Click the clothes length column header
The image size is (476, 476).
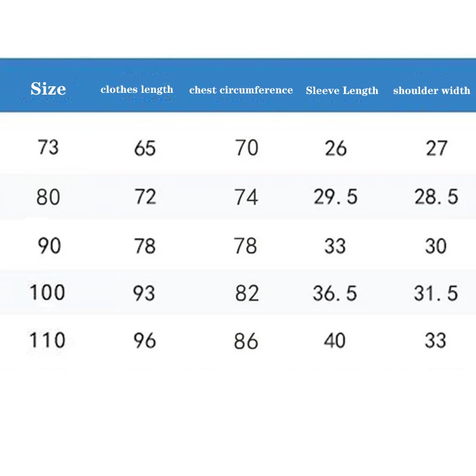pos(137,90)
